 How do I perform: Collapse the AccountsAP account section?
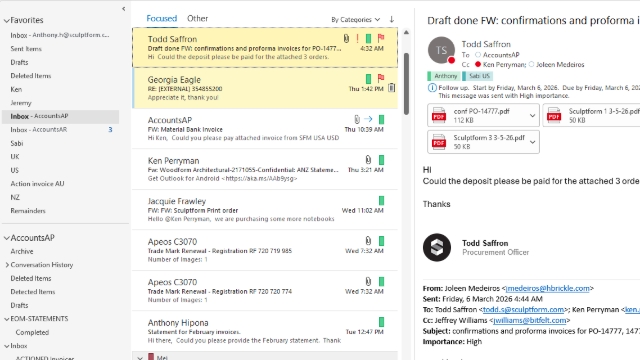point(7,238)
